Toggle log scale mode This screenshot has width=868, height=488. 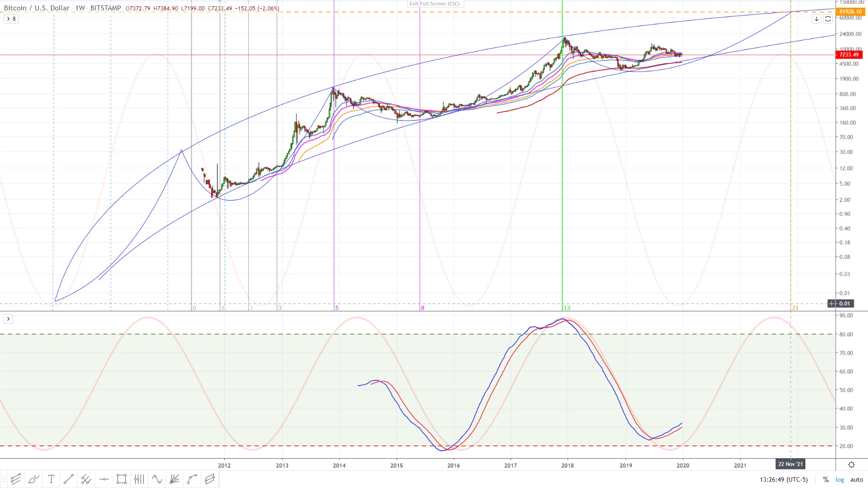pyautogui.click(x=840, y=479)
